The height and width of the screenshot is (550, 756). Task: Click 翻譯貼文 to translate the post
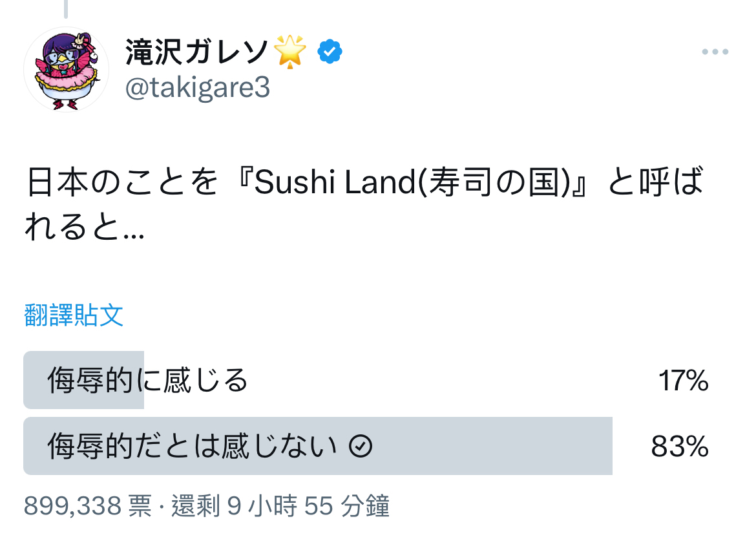pyautogui.click(x=74, y=315)
